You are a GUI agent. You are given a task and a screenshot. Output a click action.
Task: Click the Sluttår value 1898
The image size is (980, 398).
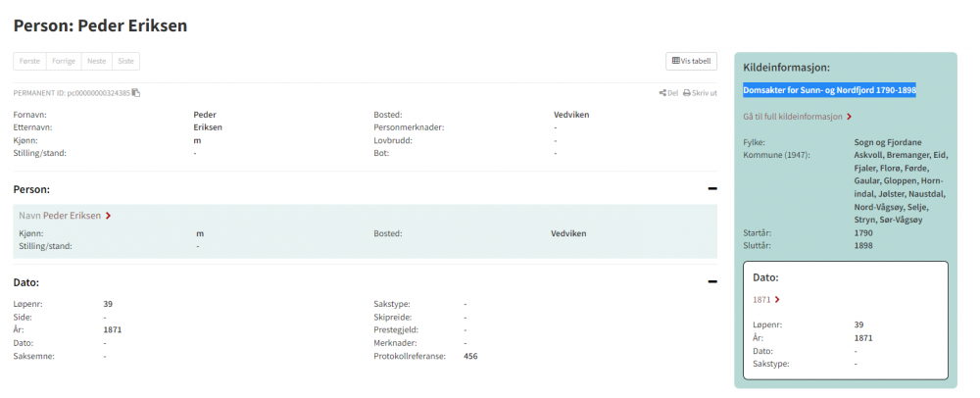(x=863, y=245)
